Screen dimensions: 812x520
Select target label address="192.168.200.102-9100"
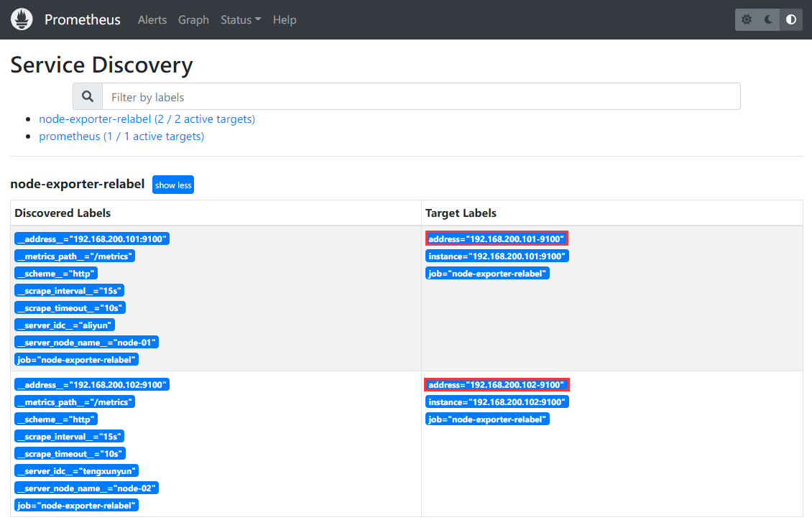pyautogui.click(x=497, y=384)
